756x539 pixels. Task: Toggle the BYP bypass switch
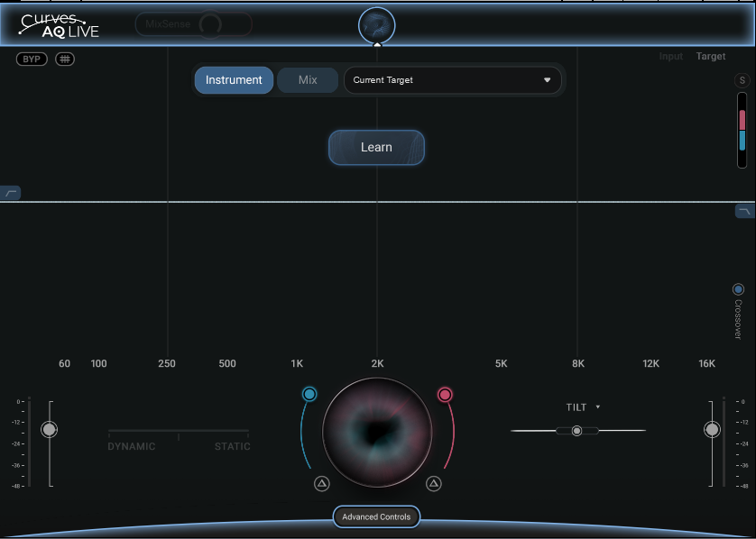point(32,58)
